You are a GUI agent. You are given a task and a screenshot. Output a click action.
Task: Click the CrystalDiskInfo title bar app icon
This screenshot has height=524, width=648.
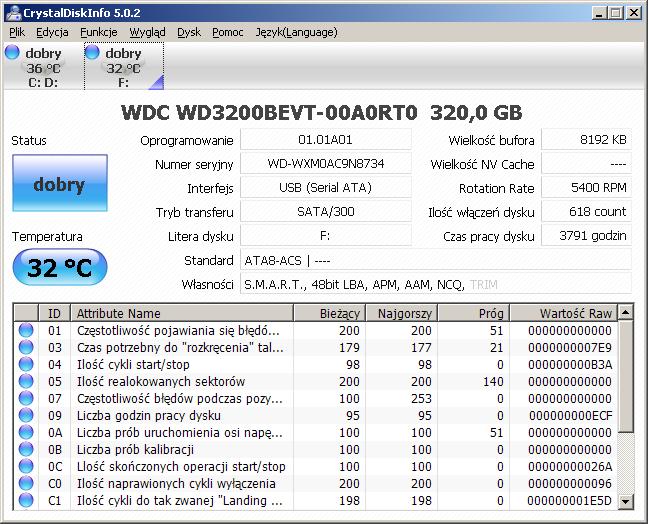tap(13, 13)
